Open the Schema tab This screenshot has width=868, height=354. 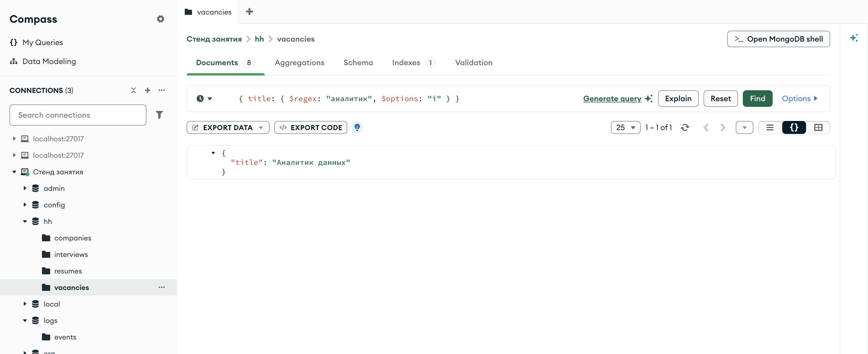coord(358,63)
